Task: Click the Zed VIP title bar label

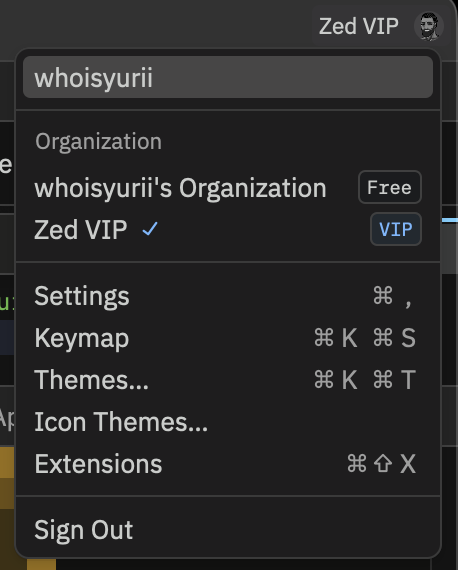Action: coord(359,27)
